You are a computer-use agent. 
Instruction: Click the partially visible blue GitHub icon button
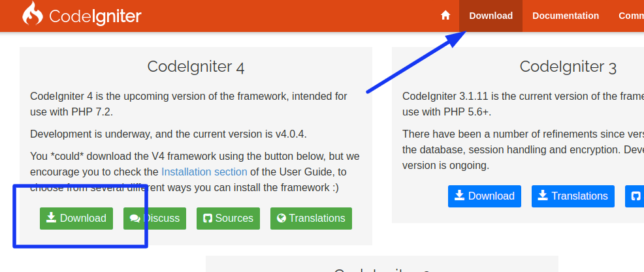point(635,196)
